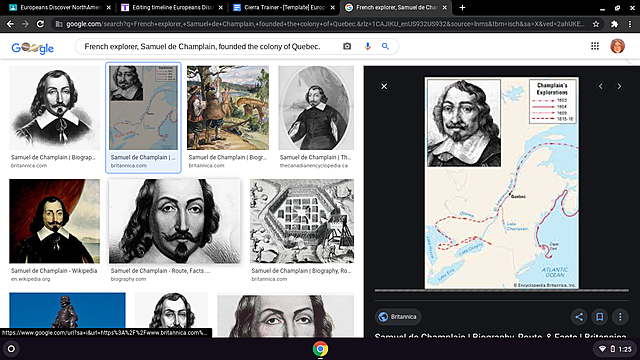Open the large Champlain explorations map preview
640x360 pixels.
[x=502, y=183]
